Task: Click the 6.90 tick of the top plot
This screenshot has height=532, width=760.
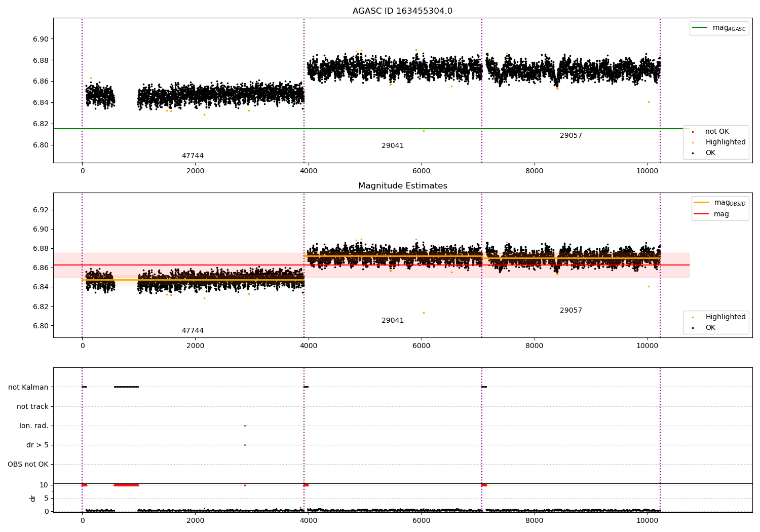Action: (40, 40)
